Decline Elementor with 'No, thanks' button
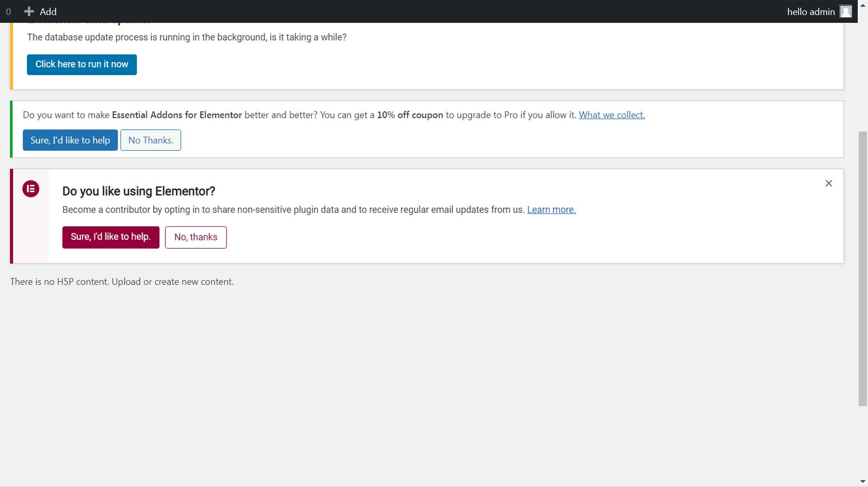Image resolution: width=868 pixels, height=487 pixels. pos(196,237)
